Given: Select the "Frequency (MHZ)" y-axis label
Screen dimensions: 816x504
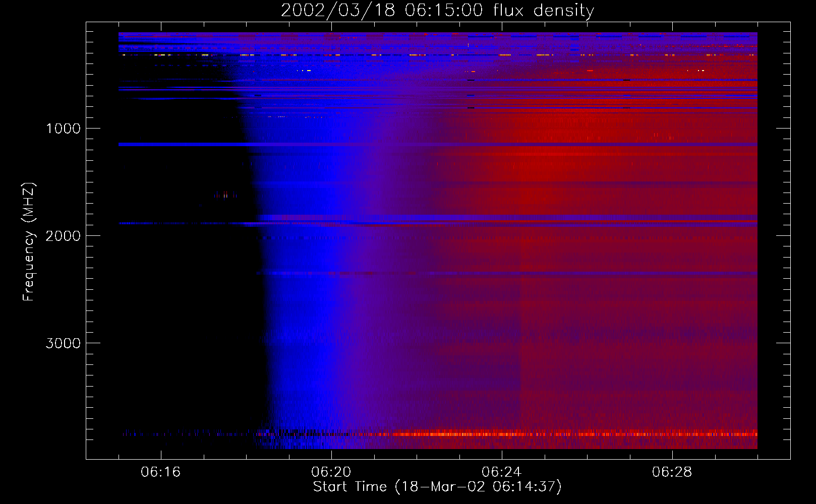Looking at the screenshot, I should [29, 242].
